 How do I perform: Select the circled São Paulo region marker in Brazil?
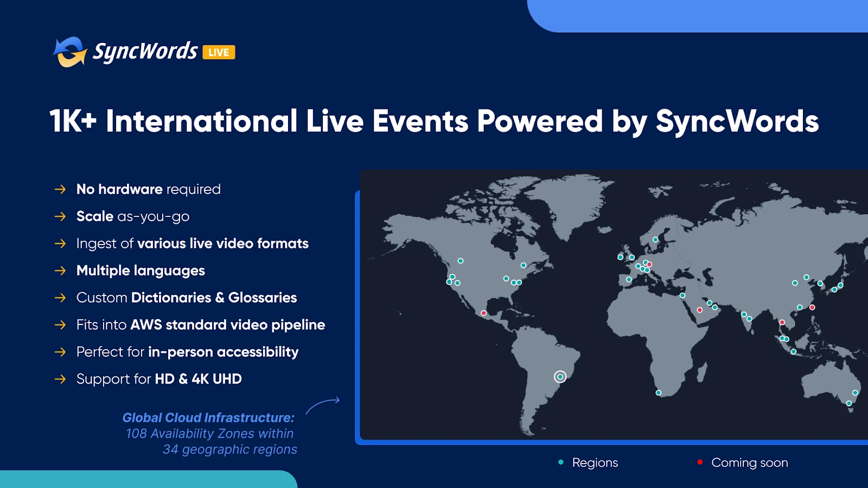[560, 377]
